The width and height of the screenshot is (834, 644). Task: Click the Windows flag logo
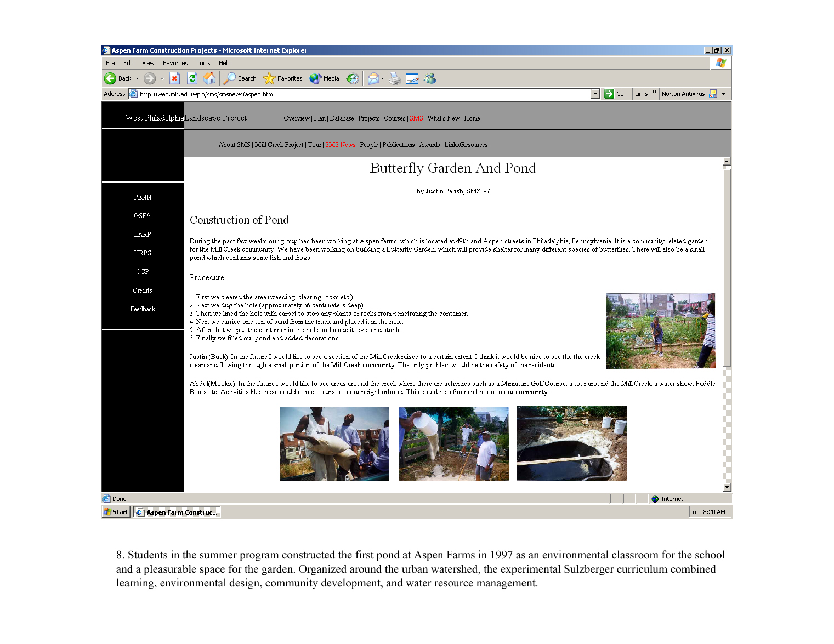(x=720, y=63)
